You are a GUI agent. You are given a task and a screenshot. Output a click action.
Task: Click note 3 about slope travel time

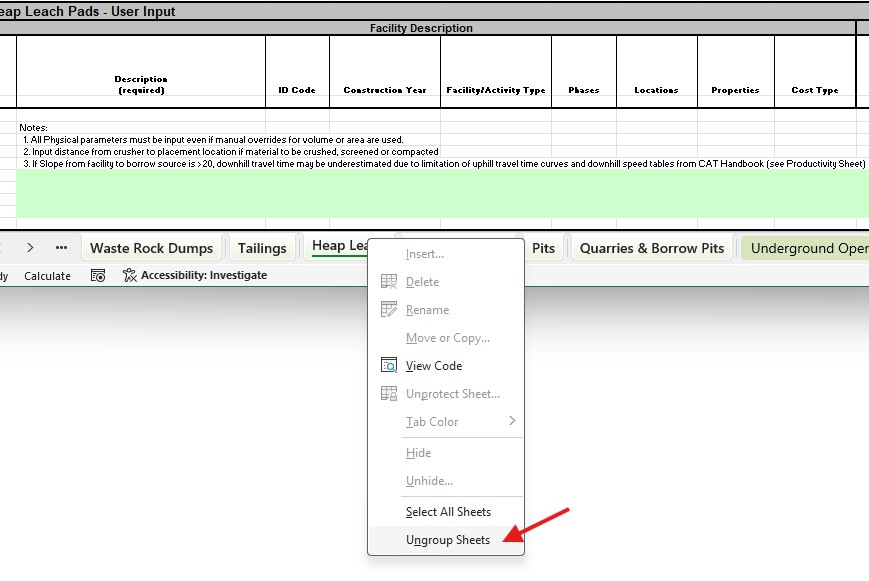(x=444, y=164)
